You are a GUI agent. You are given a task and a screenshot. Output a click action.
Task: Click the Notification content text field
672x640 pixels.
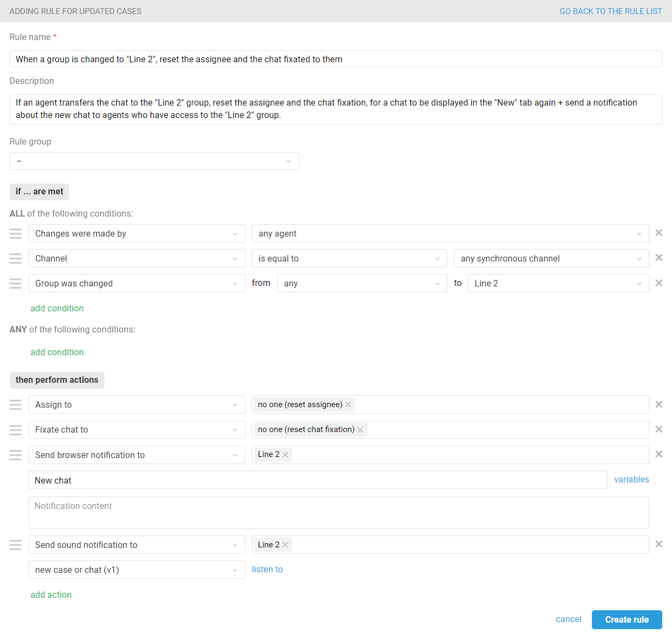pyautogui.click(x=338, y=513)
